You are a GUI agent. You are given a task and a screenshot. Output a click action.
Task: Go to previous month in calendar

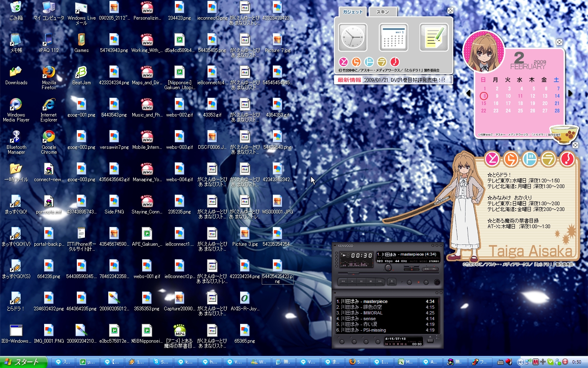pyautogui.click(x=468, y=93)
